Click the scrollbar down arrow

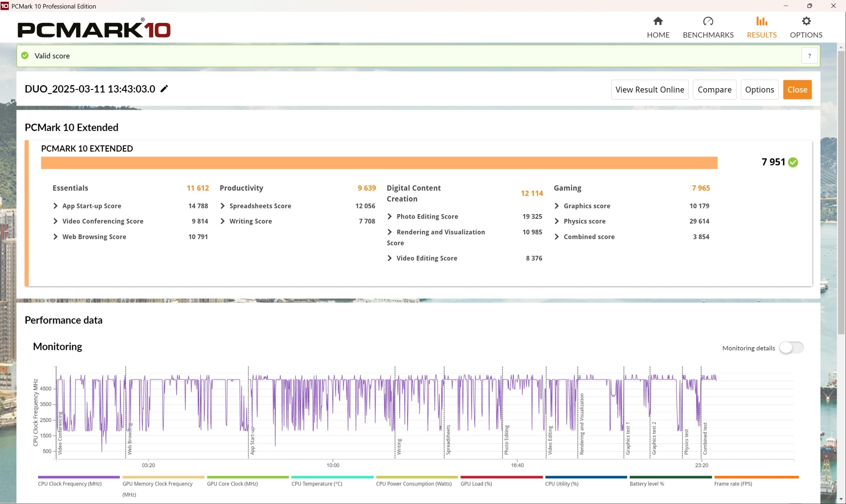(841, 499)
